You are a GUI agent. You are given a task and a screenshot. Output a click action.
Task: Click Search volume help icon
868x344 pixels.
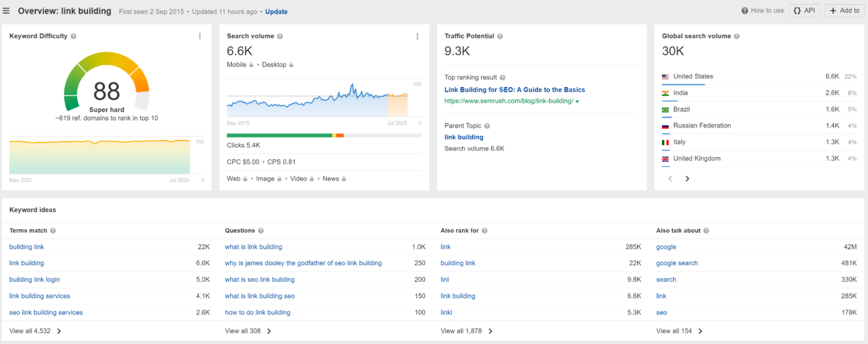(x=280, y=36)
